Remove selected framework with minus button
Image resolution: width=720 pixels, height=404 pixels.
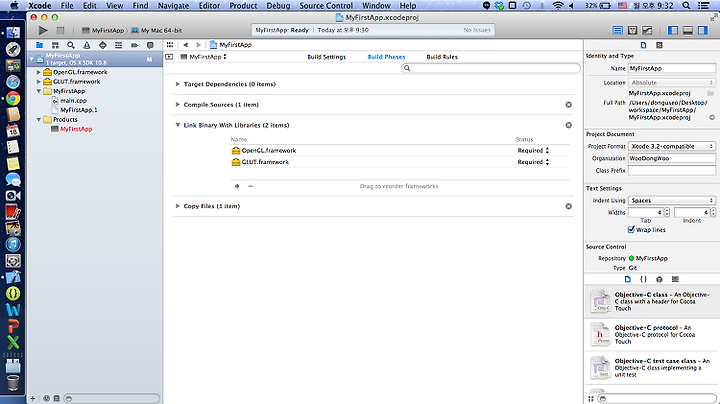pos(250,186)
